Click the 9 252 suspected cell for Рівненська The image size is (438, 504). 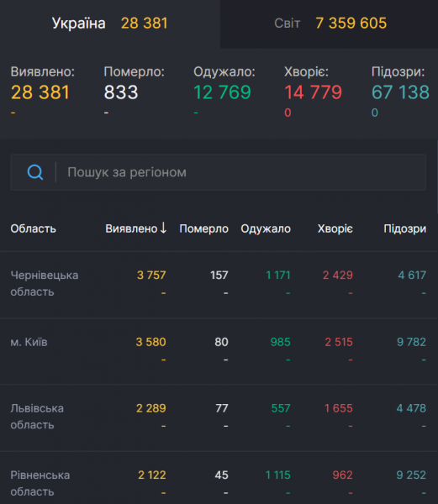[x=411, y=475]
